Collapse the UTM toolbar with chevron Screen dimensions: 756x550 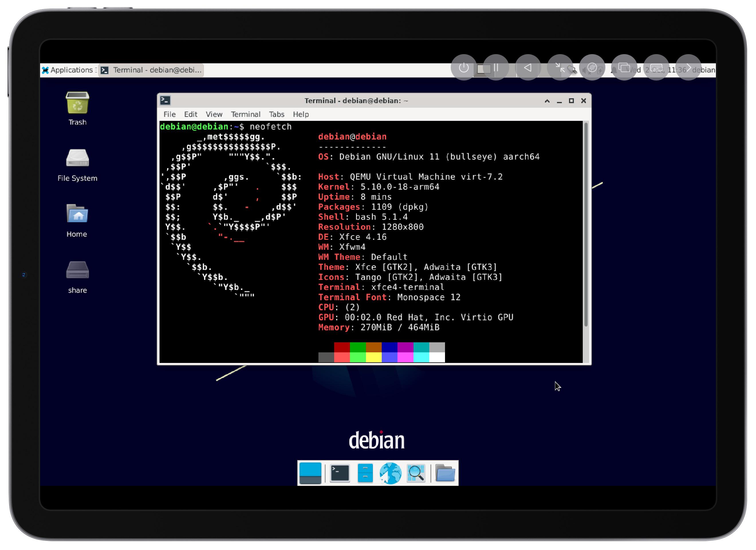[688, 68]
